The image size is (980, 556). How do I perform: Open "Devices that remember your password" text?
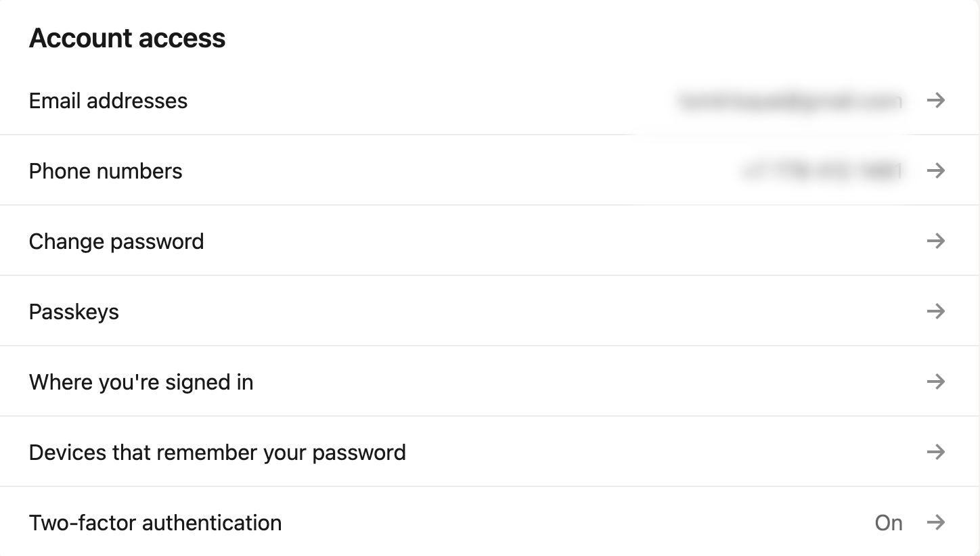point(217,453)
